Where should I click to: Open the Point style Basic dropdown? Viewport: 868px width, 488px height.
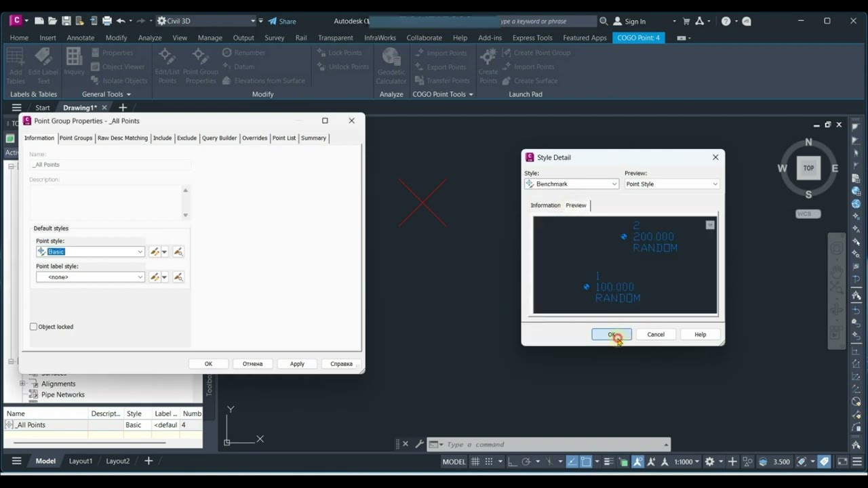coord(90,251)
